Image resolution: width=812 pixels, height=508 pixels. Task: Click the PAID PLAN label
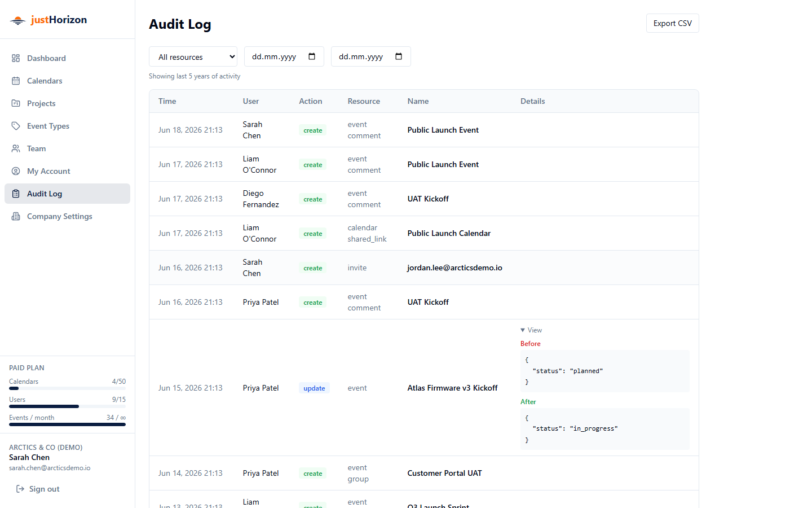pos(27,367)
